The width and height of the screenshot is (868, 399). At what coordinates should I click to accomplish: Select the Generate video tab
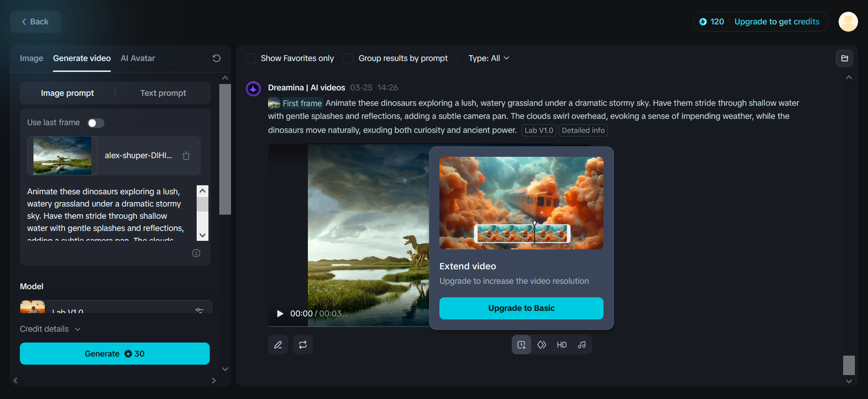click(x=82, y=58)
